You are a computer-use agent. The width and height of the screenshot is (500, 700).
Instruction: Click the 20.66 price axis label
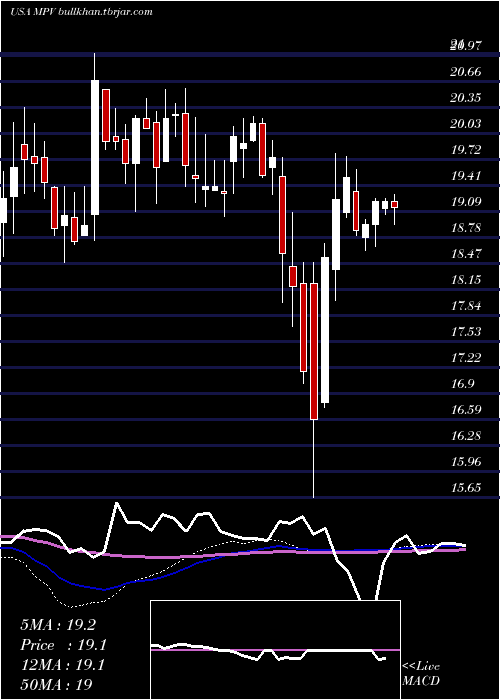click(466, 71)
